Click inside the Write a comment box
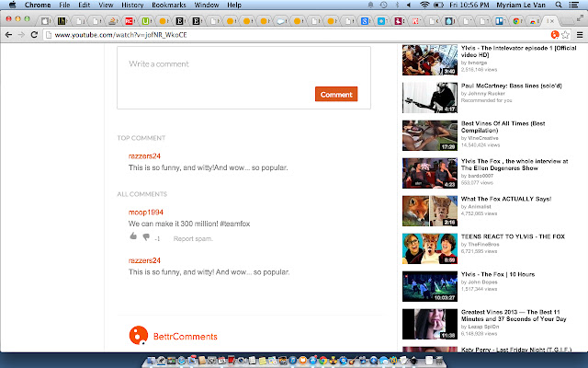 click(x=243, y=77)
